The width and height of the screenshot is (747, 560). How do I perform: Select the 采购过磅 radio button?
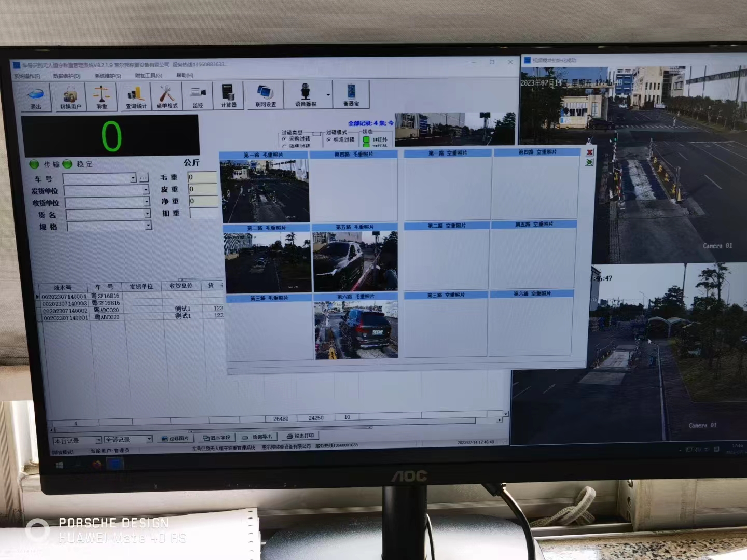click(x=284, y=139)
